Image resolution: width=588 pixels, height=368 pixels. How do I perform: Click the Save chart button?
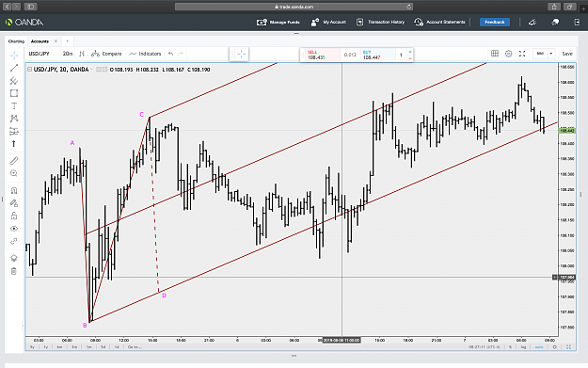(567, 54)
